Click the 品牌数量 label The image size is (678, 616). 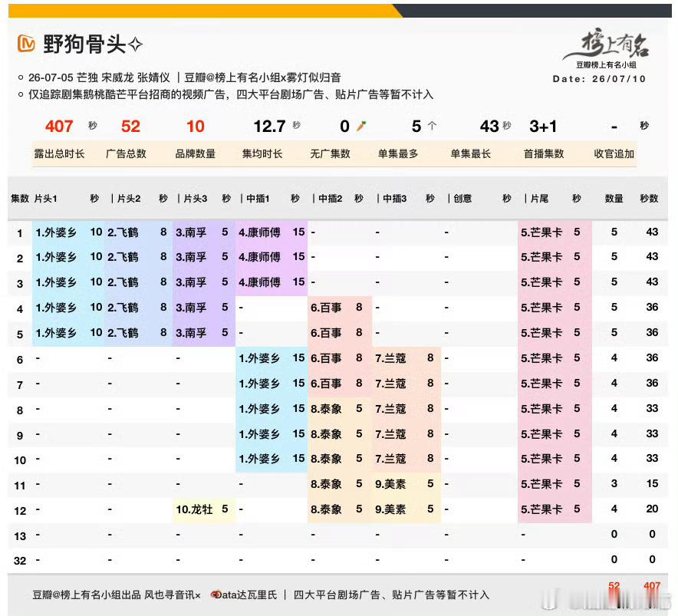(x=196, y=153)
